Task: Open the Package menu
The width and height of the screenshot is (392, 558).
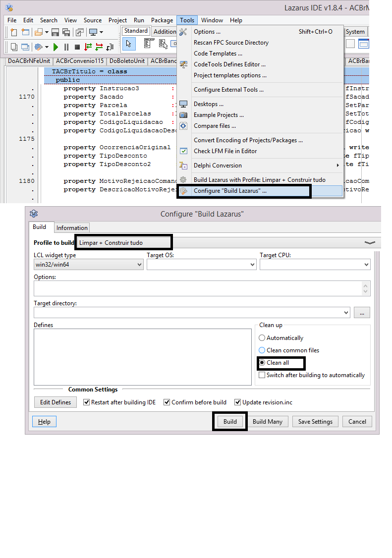Action: click(162, 20)
